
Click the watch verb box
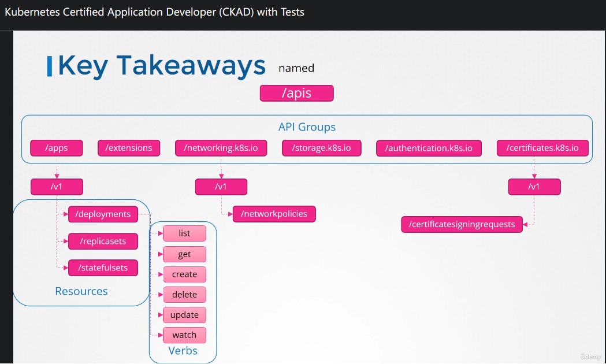pos(184,335)
